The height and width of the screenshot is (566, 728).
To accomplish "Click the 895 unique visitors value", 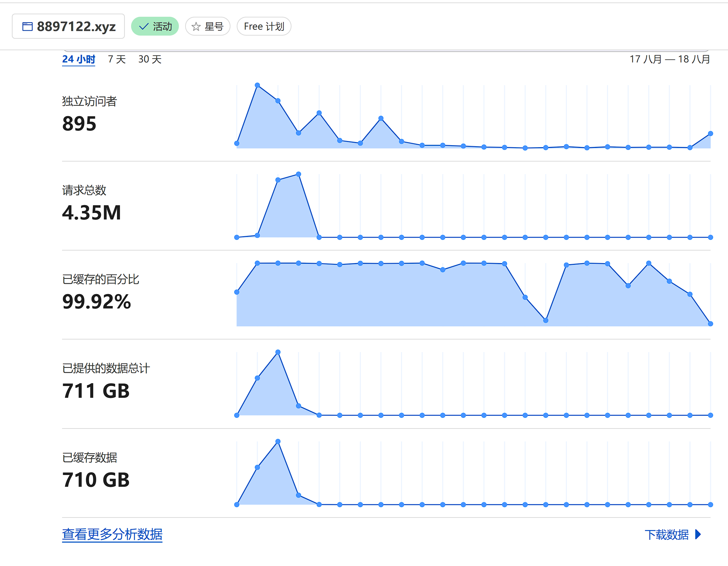I will click(79, 124).
